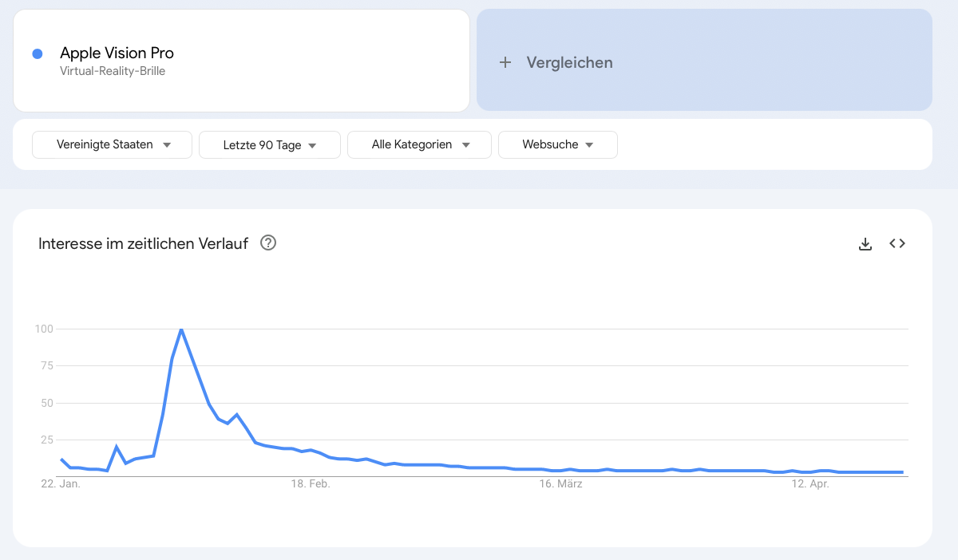Image resolution: width=958 pixels, height=560 pixels.
Task: Open the Alle Kategorien dropdown
Action: 419,145
